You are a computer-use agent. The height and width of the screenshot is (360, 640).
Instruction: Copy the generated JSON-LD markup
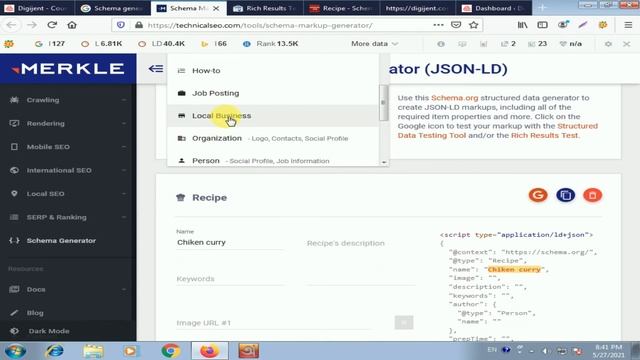pos(565,195)
